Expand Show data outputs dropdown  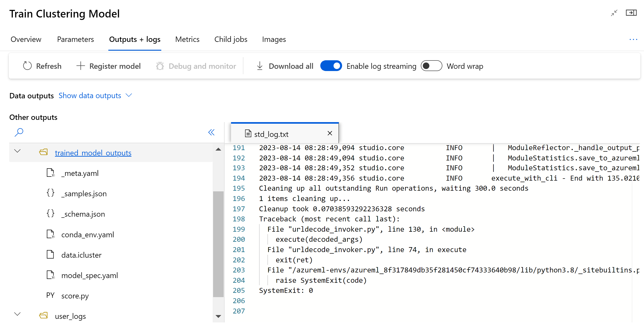95,95
